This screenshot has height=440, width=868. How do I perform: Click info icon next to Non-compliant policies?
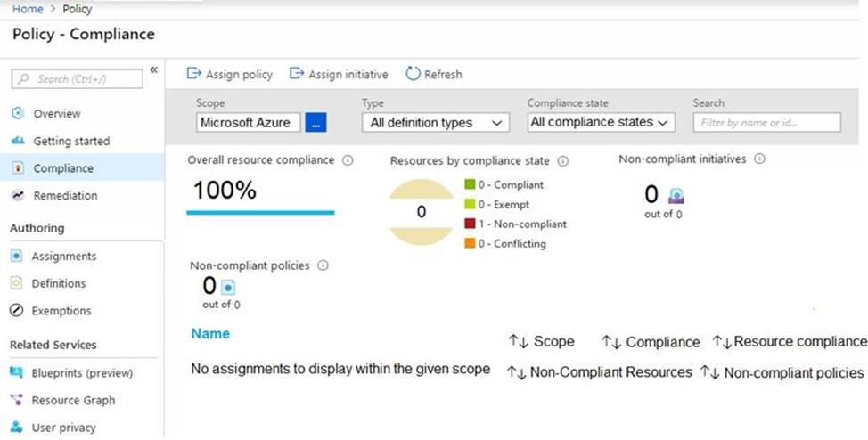coord(323,265)
